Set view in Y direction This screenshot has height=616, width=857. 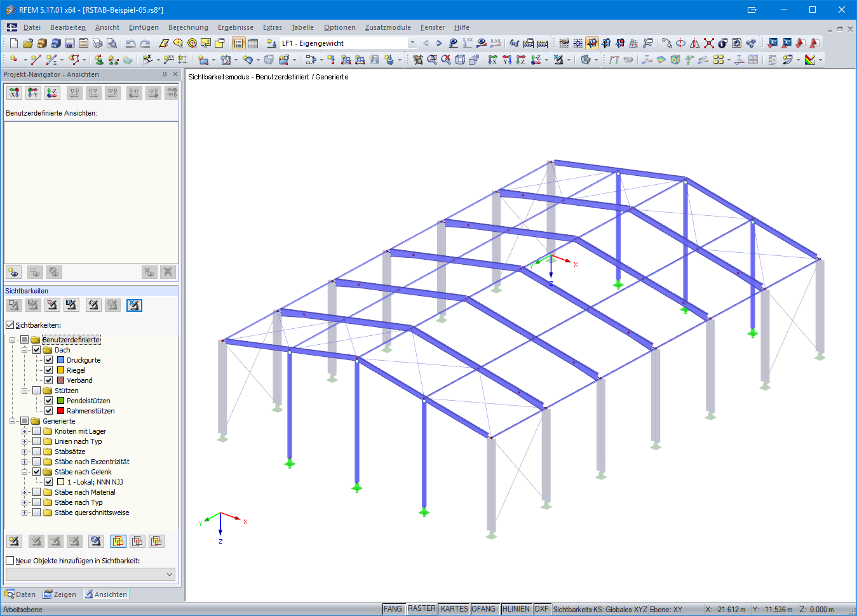click(x=507, y=60)
